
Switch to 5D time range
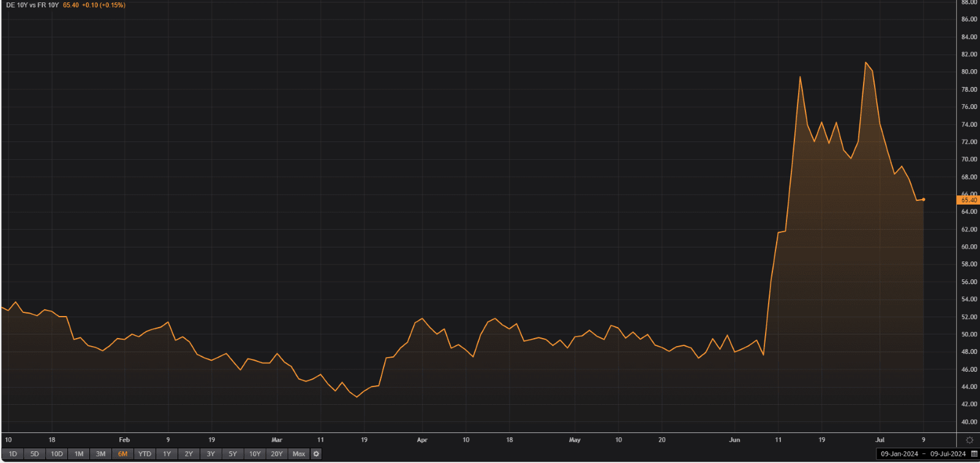tap(35, 454)
